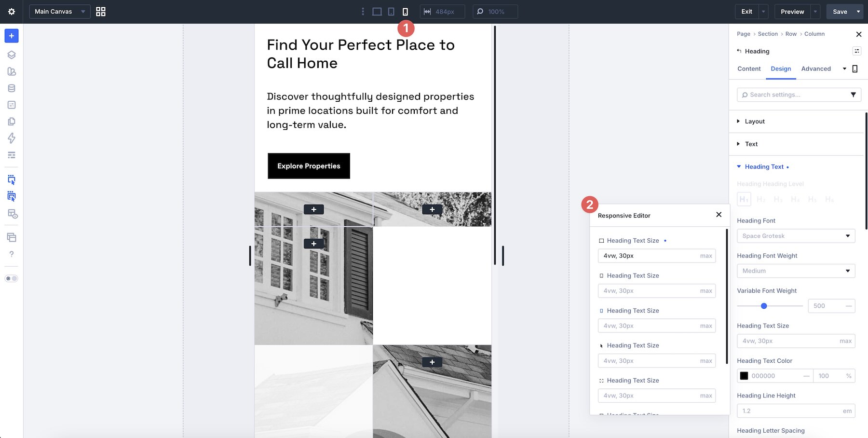The image size is (868, 438).
Task: Open the Preview button dropdown arrow
Action: click(815, 12)
